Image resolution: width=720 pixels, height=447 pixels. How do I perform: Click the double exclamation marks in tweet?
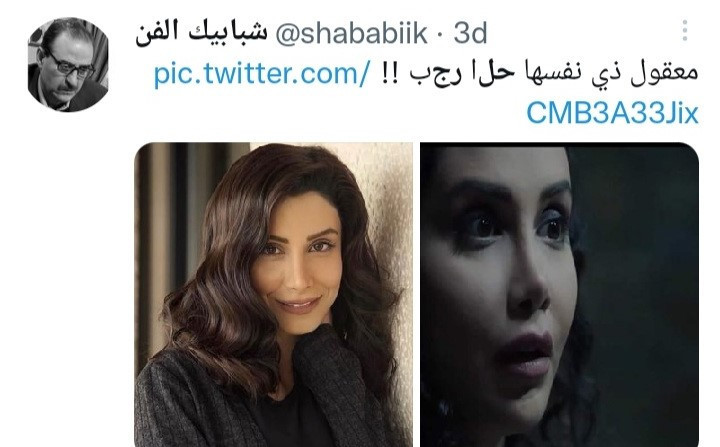(x=388, y=73)
